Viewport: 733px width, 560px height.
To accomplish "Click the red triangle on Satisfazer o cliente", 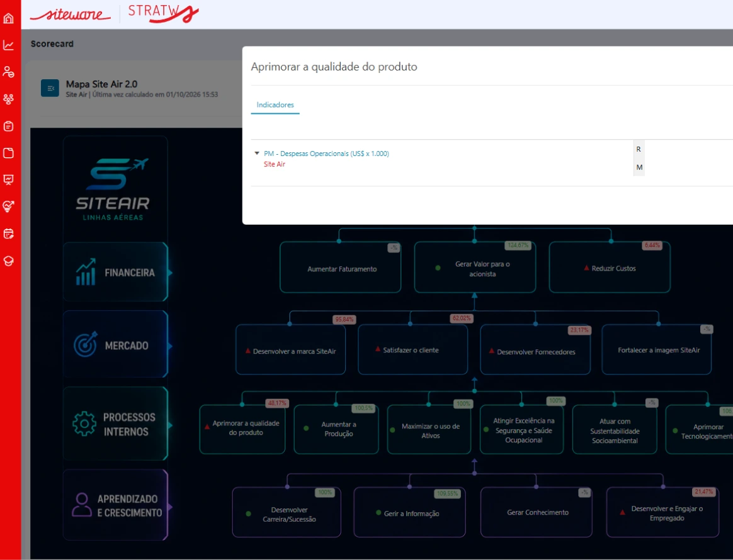I will pyautogui.click(x=378, y=349).
